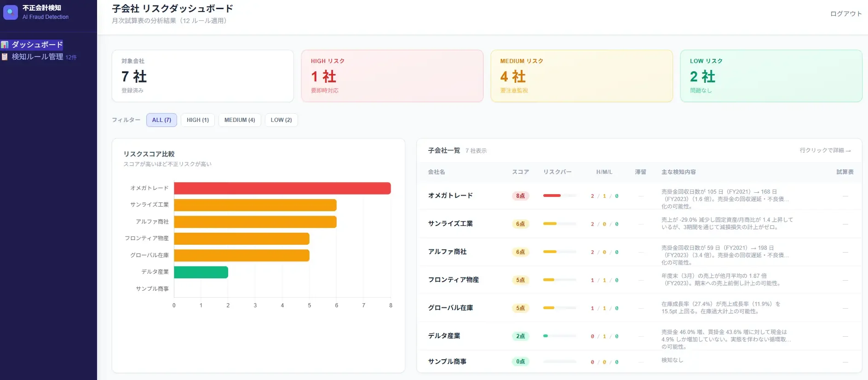Click the デルタ産業 company name in table
This screenshot has height=380, width=868.
pos(444,336)
